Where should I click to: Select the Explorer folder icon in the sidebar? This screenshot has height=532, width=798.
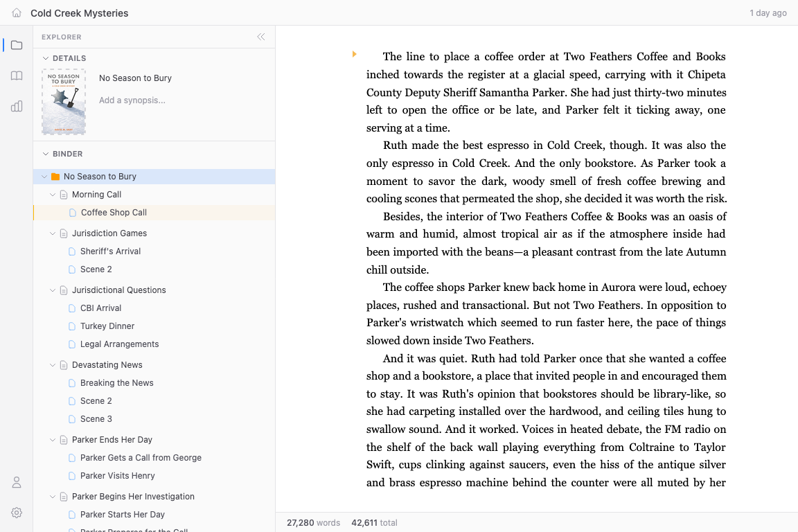click(16, 44)
